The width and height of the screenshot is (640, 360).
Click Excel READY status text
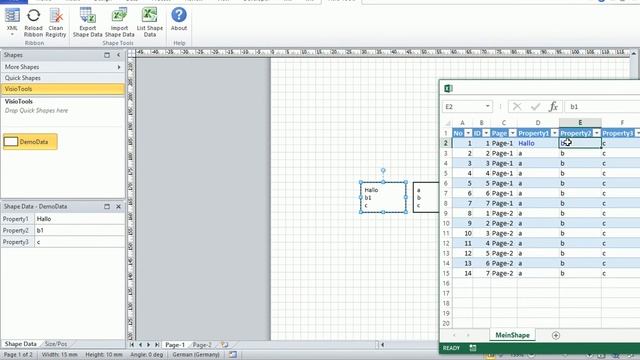(451, 348)
